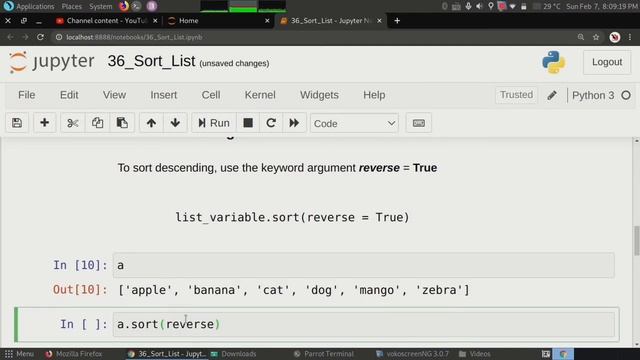
Task: Click the pencil edit mode icon
Action: [x=552, y=95]
